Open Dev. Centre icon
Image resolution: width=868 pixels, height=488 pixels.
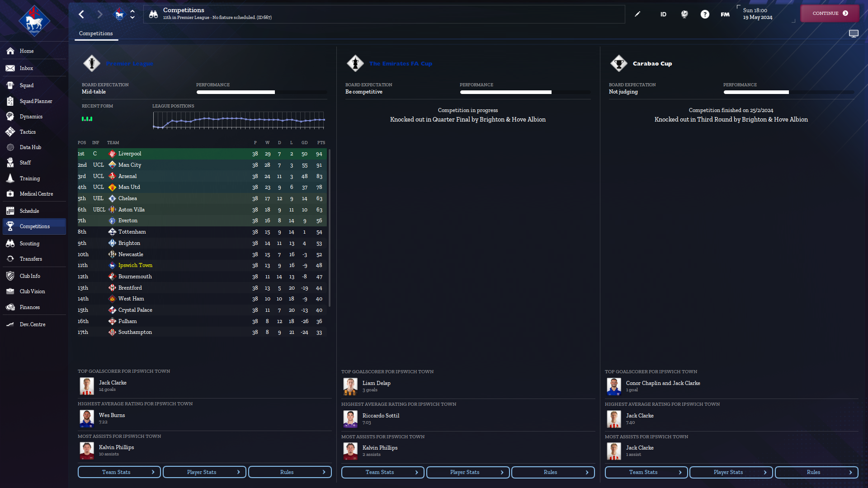10,324
